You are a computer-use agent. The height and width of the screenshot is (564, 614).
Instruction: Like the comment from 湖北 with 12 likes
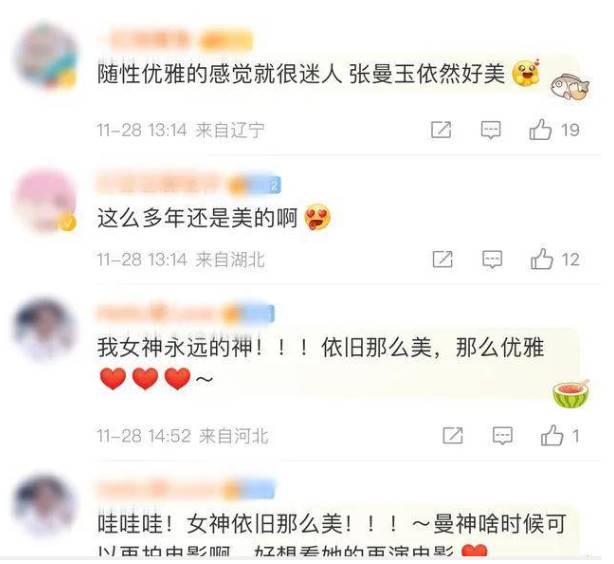(542, 259)
